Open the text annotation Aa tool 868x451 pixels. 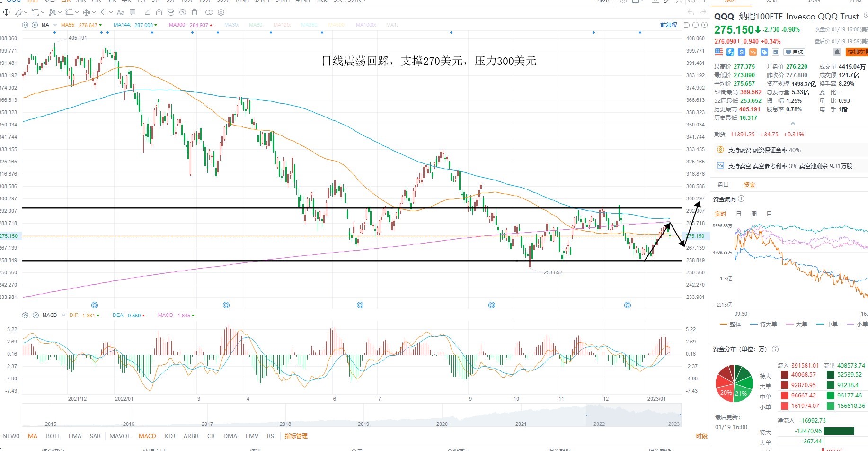point(120,12)
